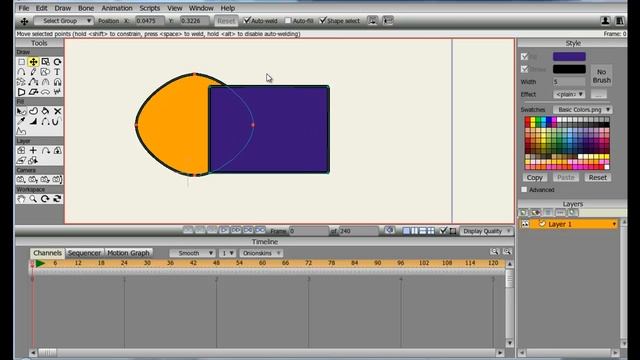Select the Delete Shape X tool
Image resolution: width=640 pixels, height=360 pixels.
[x=58, y=111]
